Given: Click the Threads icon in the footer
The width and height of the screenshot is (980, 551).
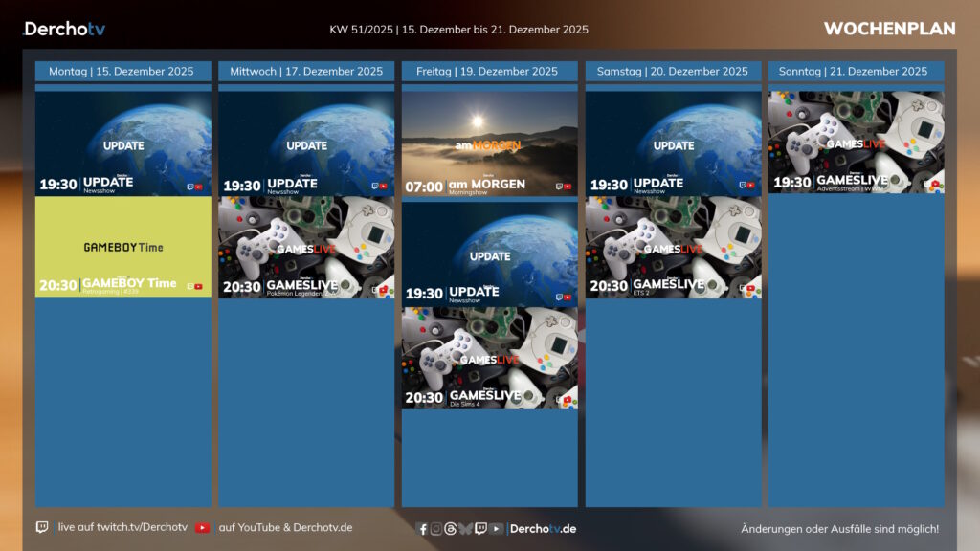Looking at the screenshot, I should (451, 529).
